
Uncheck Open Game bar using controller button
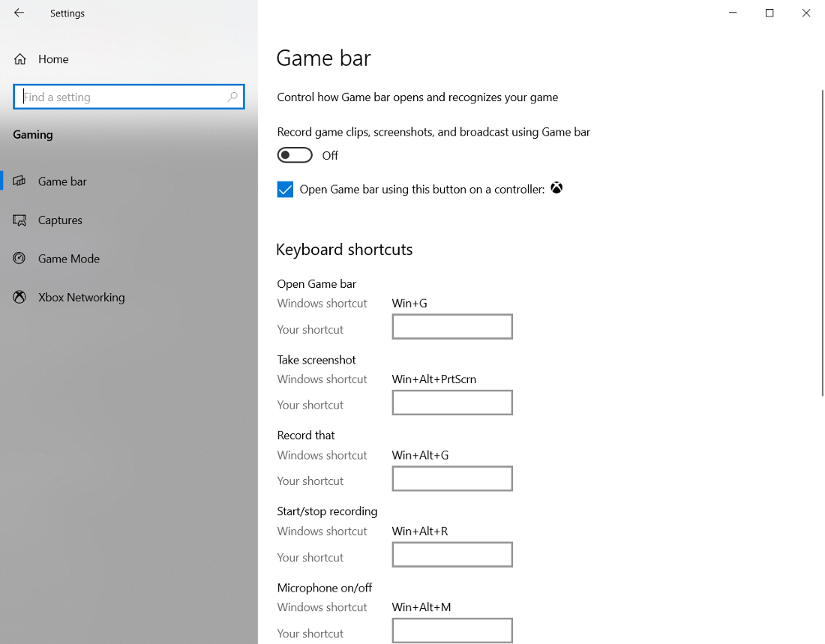[285, 190]
